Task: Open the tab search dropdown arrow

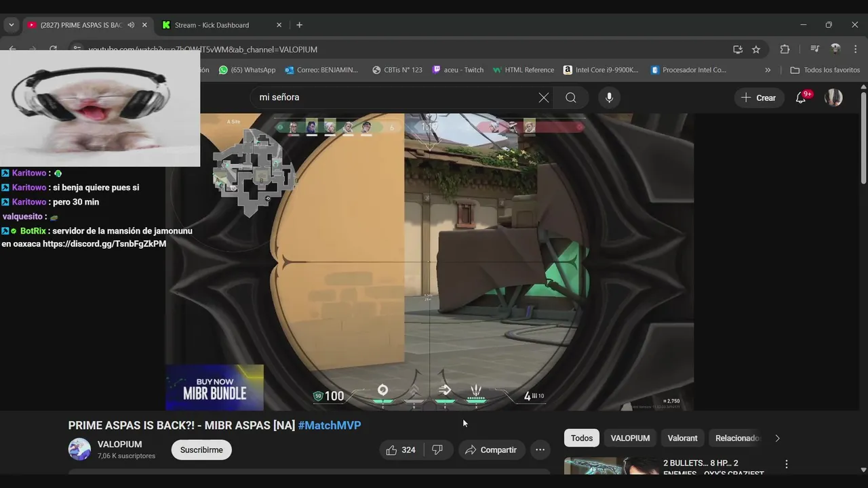Action: 11,25
